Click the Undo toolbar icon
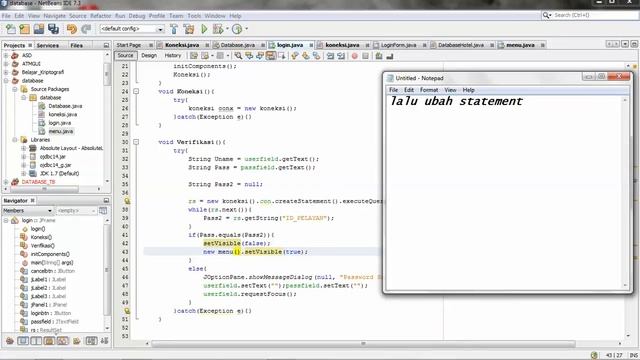 (x=72, y=29)
